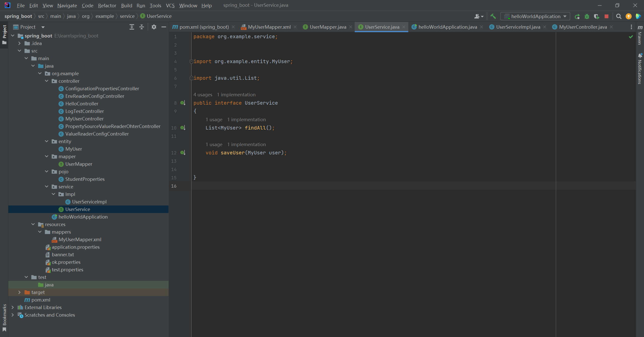The image size is (644, 337).
Task: Select MyUserMapper.xml in the project tree
Action: click(80, 239)
